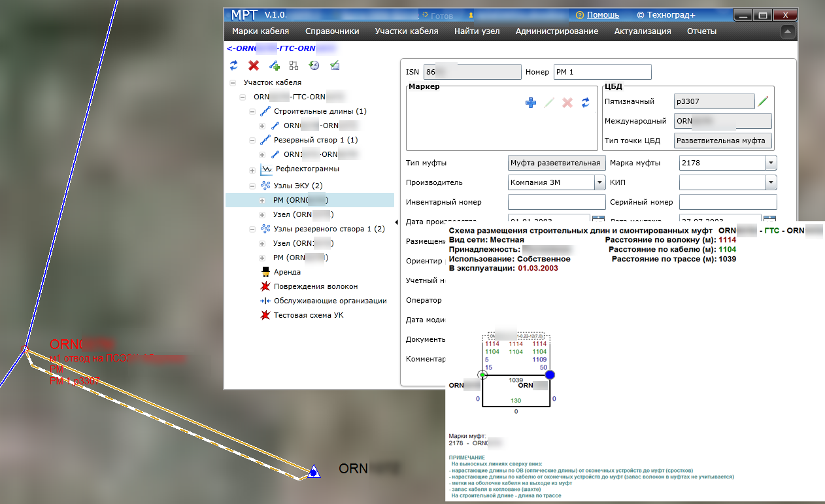Open the Участки кабеля menu

pyautogui.click(x=407, y=31)
